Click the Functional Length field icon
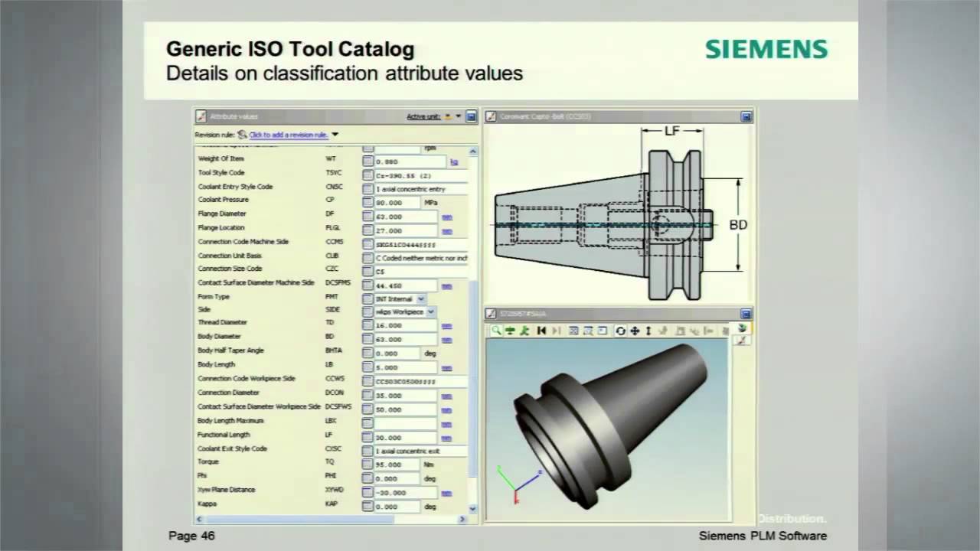The image size is (980, 551). (x=367, y=437)
